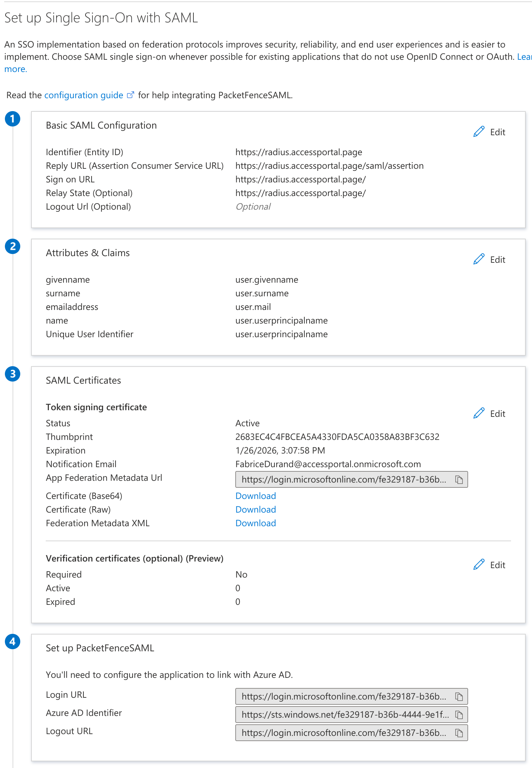The image size is (532, 768).
Task: Copy the App Federation Metadata Url
Action: pyautogui.click(x=459, y=480)
